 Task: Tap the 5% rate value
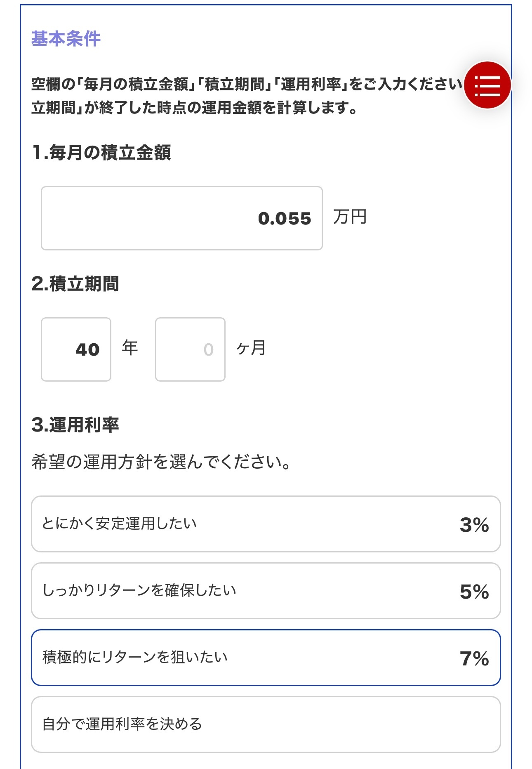[474, 592]
